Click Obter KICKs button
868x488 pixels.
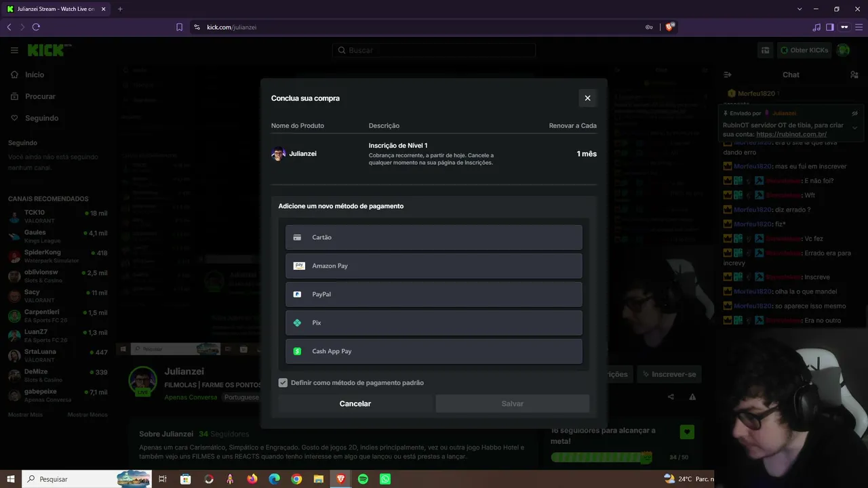[804, 50]
